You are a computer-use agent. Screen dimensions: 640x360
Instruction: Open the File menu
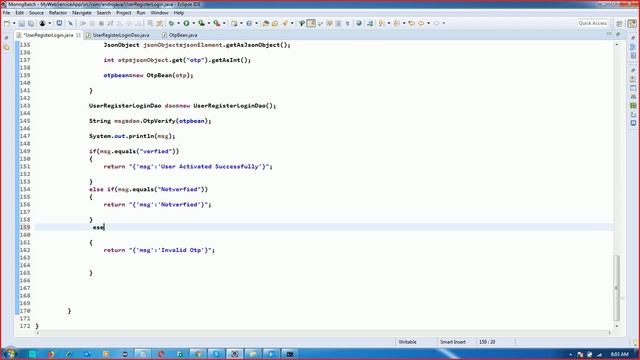click(6, 13)
